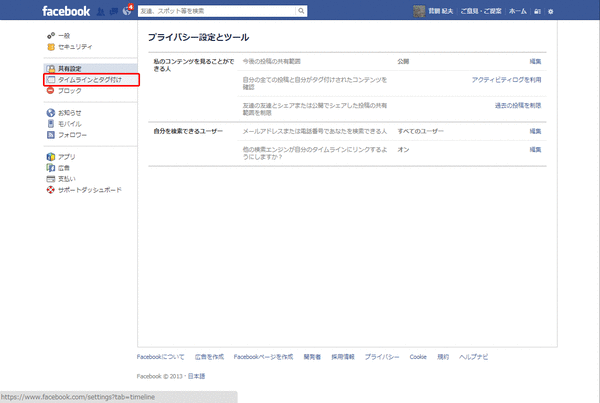
Task: Select the セキュリティ badge icon in sidebar
Action: (x=51, y=47)
